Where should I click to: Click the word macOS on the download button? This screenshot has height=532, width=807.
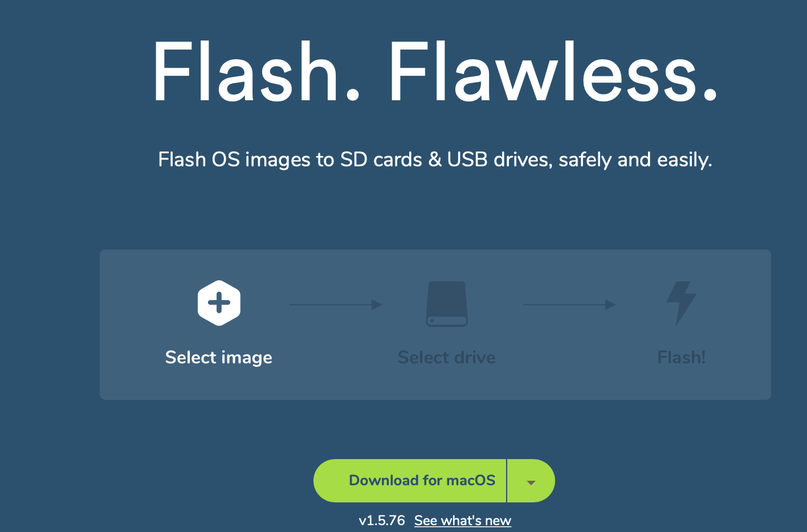471,481
